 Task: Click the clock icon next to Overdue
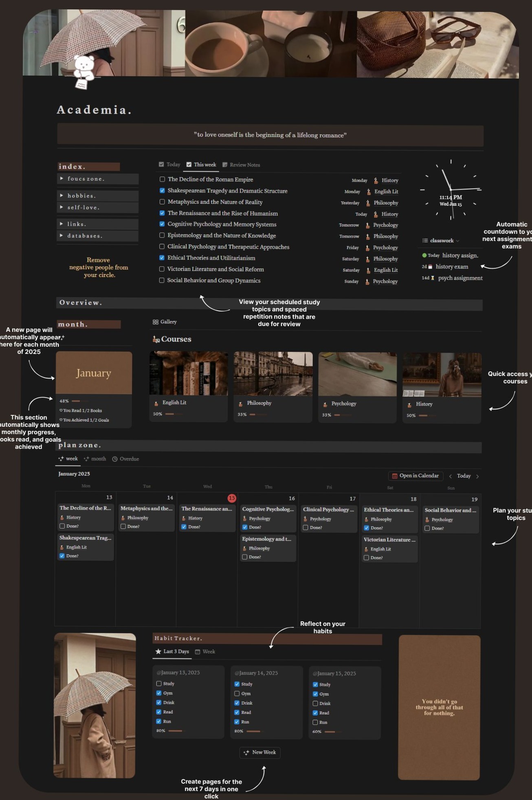(115, 459)
